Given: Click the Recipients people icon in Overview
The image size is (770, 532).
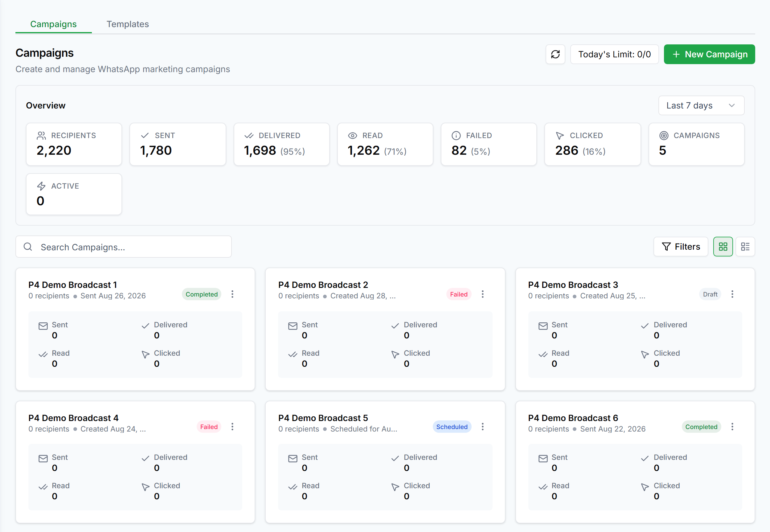Looking at the screenshot, I should click(41, 135).
